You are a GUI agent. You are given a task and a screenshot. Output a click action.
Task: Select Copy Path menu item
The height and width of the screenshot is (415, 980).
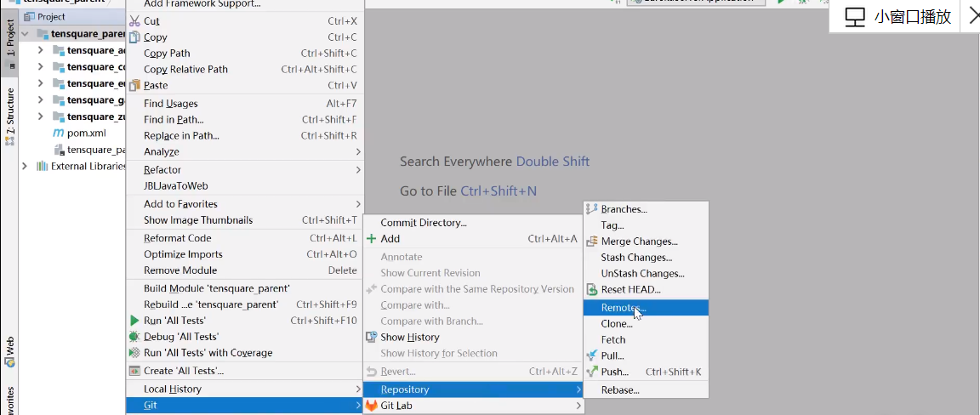coord(244,53)
